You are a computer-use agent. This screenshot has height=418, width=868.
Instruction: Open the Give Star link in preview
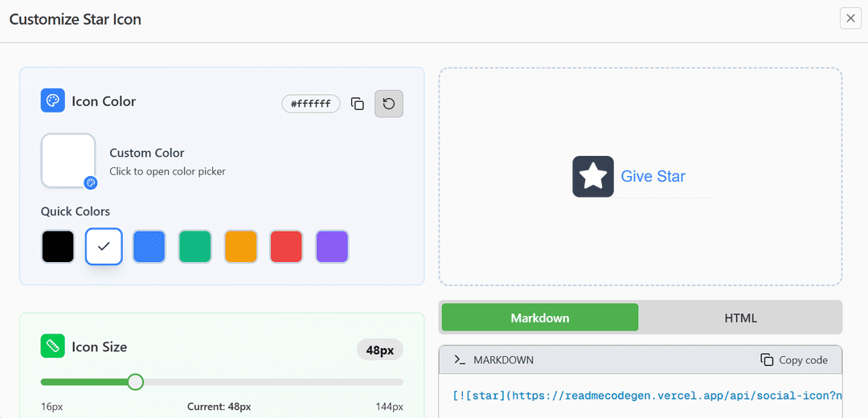[x=653, y=177]
